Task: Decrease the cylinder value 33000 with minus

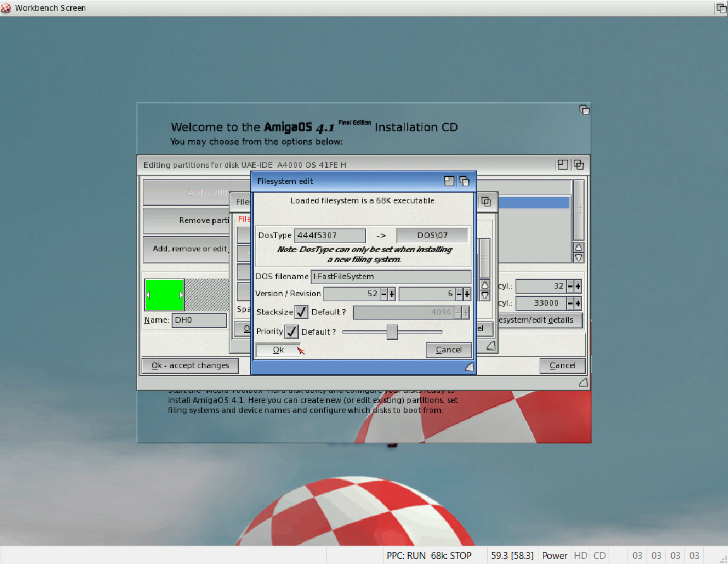Action: pos(570,304)
